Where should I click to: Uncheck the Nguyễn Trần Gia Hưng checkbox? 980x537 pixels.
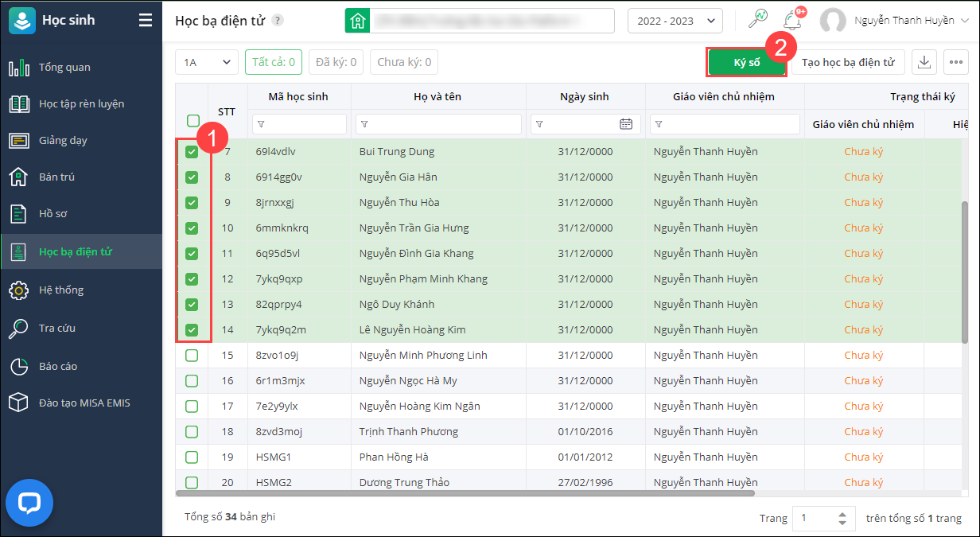(x=192, y=228)
